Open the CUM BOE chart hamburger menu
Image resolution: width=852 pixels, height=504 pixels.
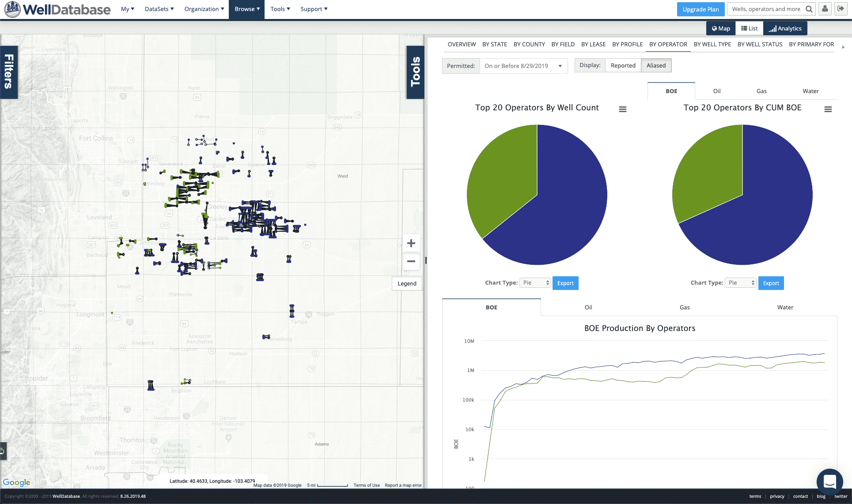click(828, 109)
